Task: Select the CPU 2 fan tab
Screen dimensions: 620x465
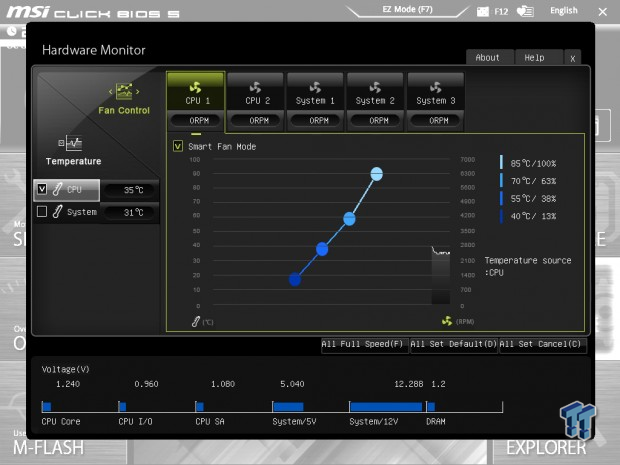Action: [255, 102]
